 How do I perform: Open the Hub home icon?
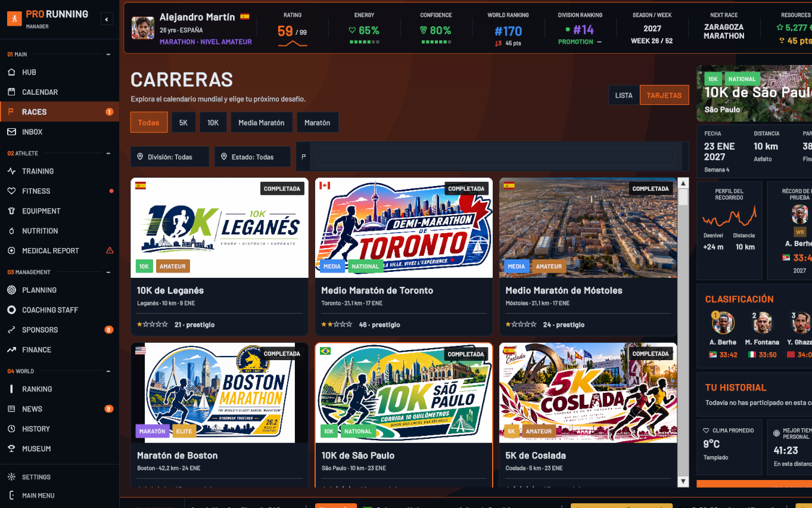[x=11, y=72]
